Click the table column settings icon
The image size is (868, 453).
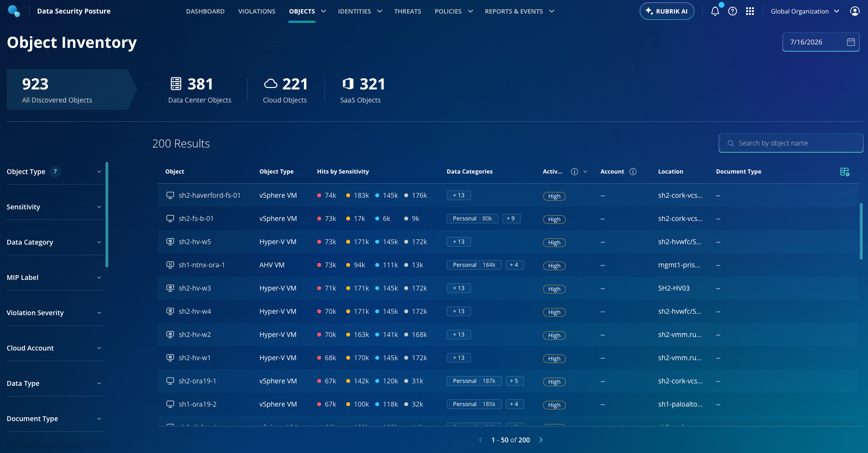[x=845, y=172]
